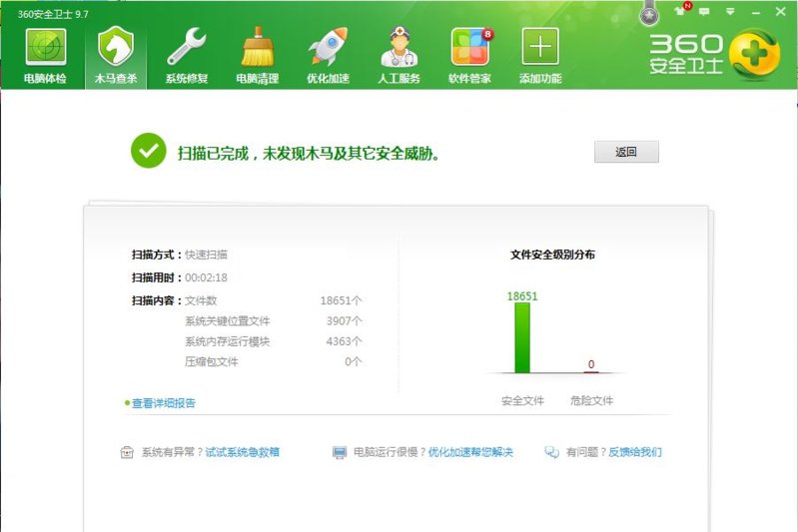Click 危险文件 chart label
798x532 pixels.
click(x=591, y=401)
